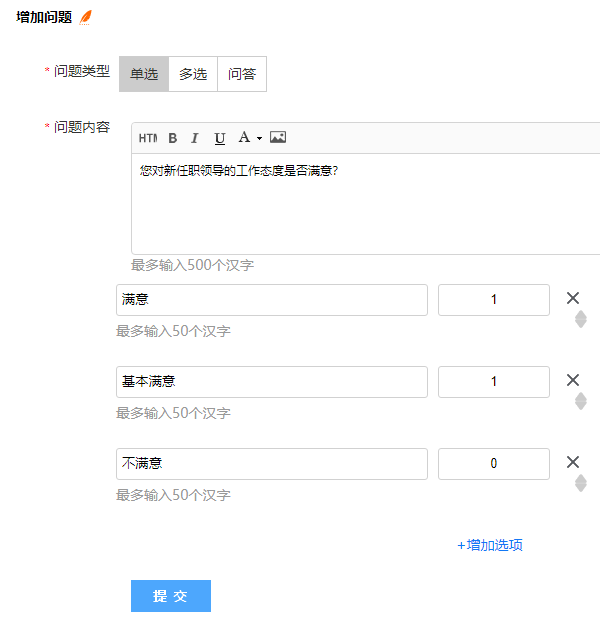Select the 单选 question type

pos(144,74)
